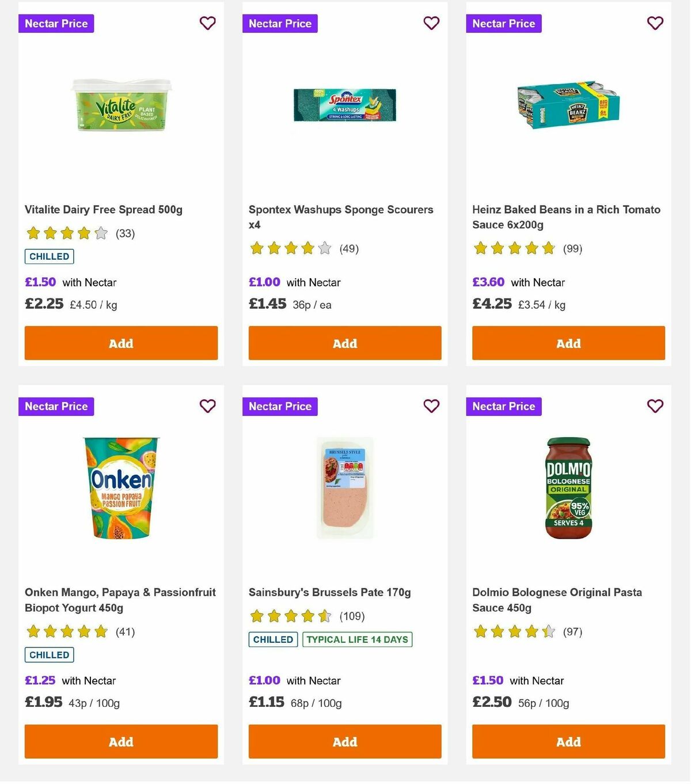Screen dimensions: 691x784
Task: Click the TYPICAL LIFE 14 DAYS badge
Action: click(x=357, y=639)
